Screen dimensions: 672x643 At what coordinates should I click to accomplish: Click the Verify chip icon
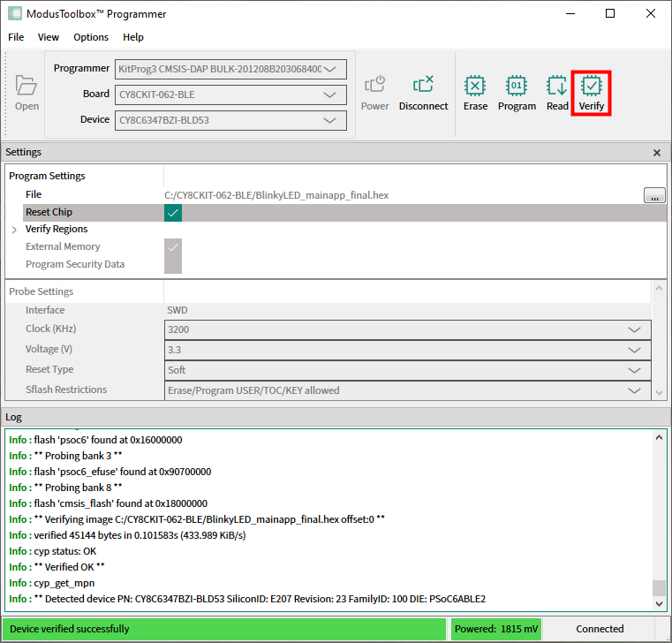(591, 87)
